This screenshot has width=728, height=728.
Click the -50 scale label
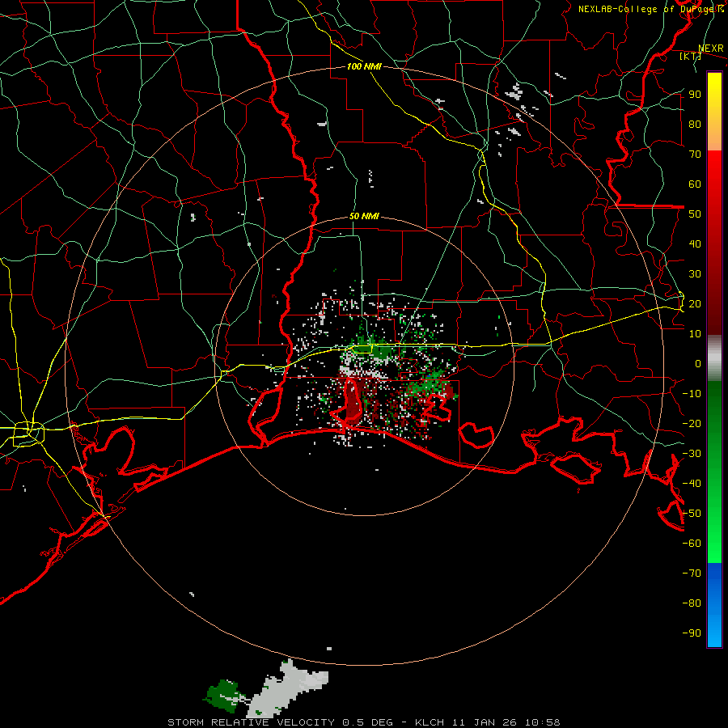[692, 514]
